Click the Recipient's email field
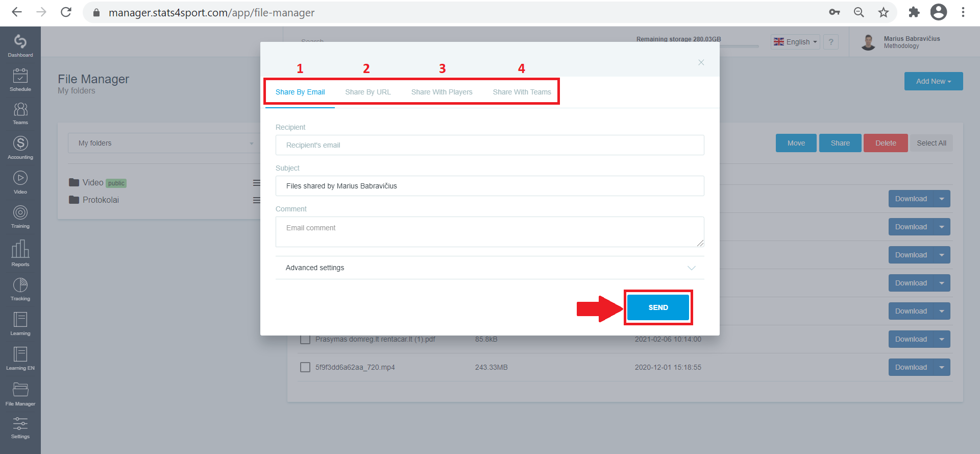This screenshot has width=980, height=454. tap(490, 145)
